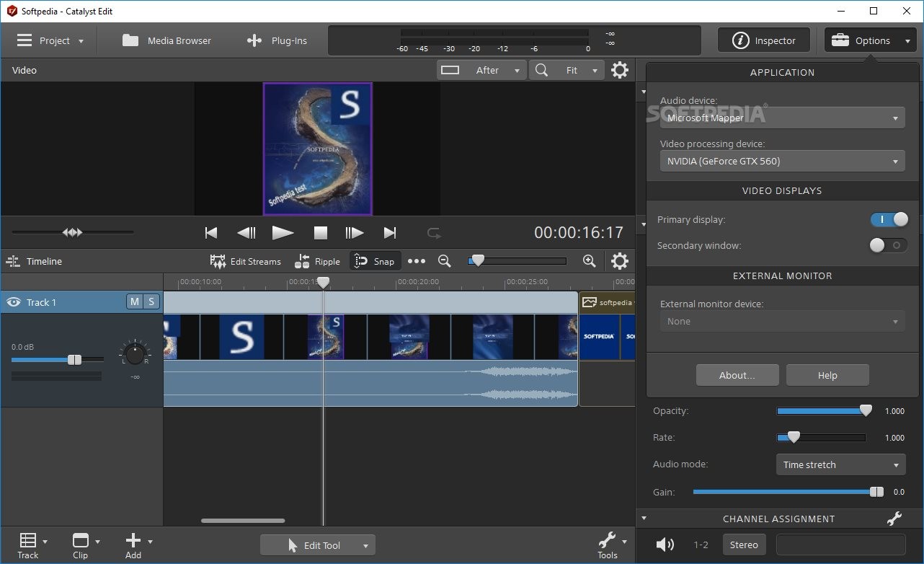
Task: Zoom out the timeline
Action: pyautogui.click(x=445, y=261)
